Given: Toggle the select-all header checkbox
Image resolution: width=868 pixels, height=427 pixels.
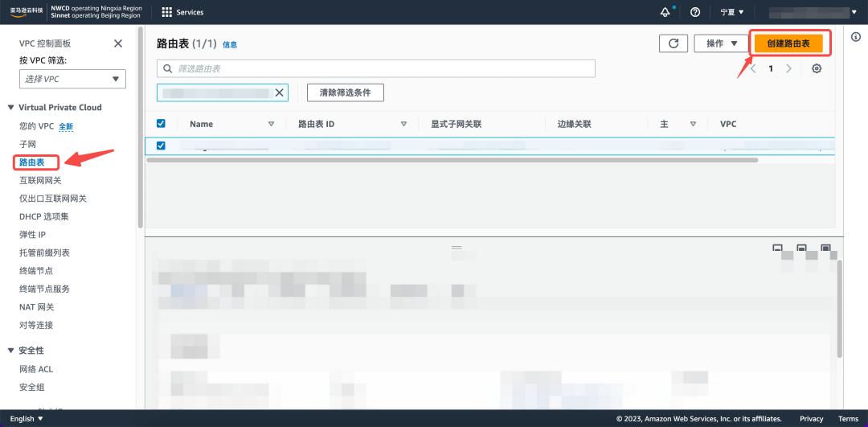Looking at the screenshot, I should point(161,124).
